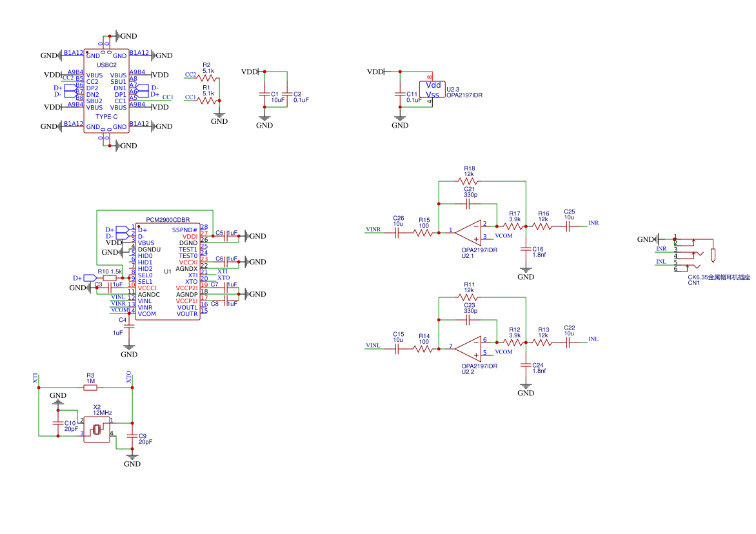Click the VCCCI pin name on U1
Image resolution: width=756 pixels, height=534 pixels.
point(147,288)
